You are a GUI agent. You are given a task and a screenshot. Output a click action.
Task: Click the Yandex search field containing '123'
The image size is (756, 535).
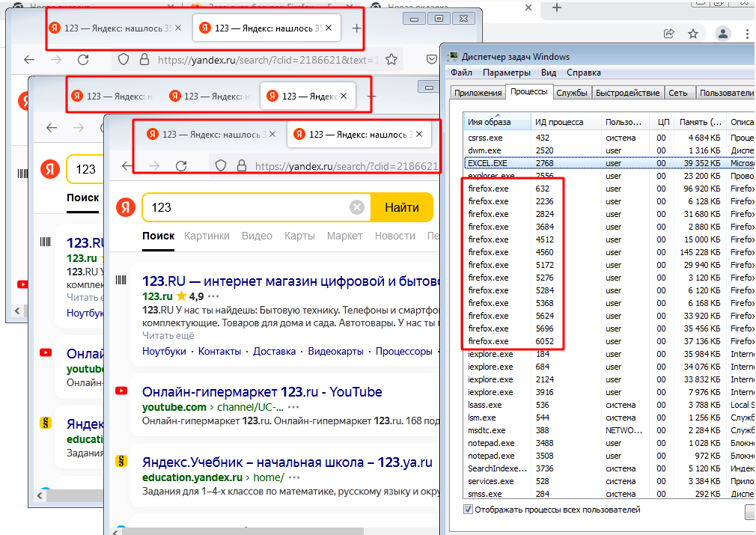coord(247,207)
